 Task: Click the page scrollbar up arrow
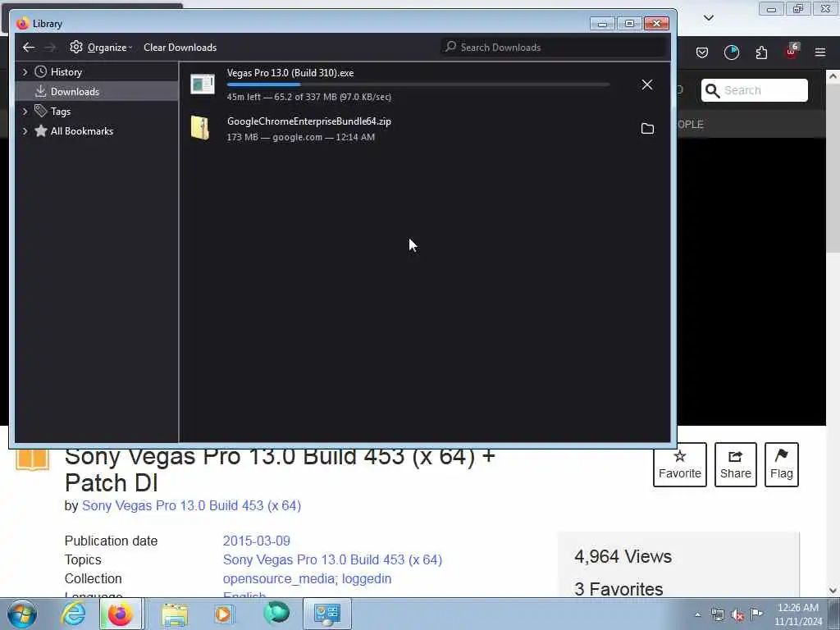click(x=833, y=76)
